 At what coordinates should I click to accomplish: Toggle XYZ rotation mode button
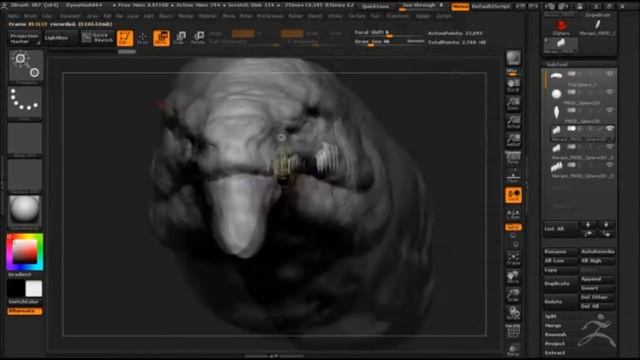pyautogui.click(x=513, y=227)
